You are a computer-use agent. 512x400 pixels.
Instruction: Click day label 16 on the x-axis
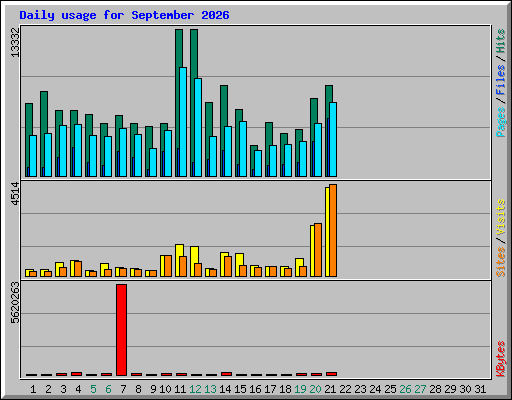click(255, 389)
